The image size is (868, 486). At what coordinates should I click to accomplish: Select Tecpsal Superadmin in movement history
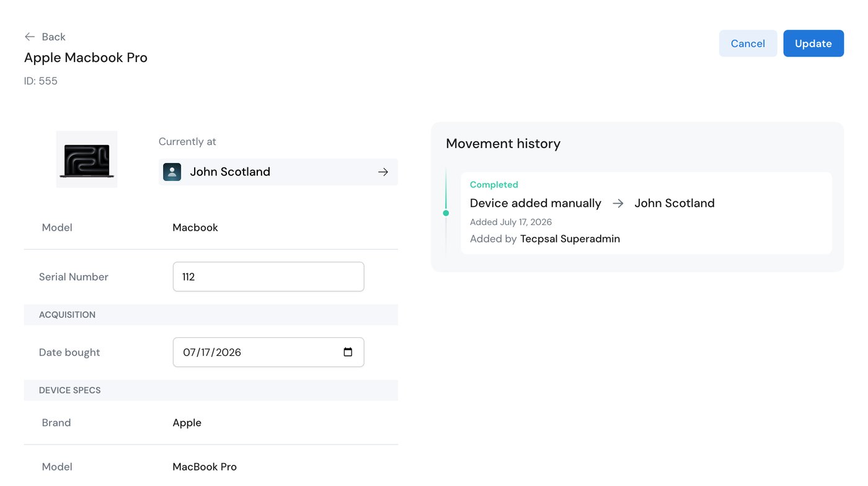click(570, 239)
